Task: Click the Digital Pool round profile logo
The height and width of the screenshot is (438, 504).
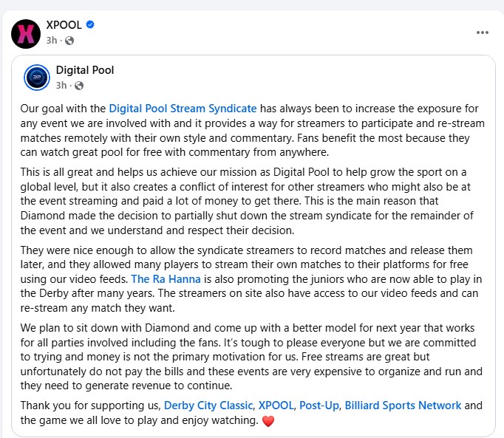Action: tap(37, 78)
